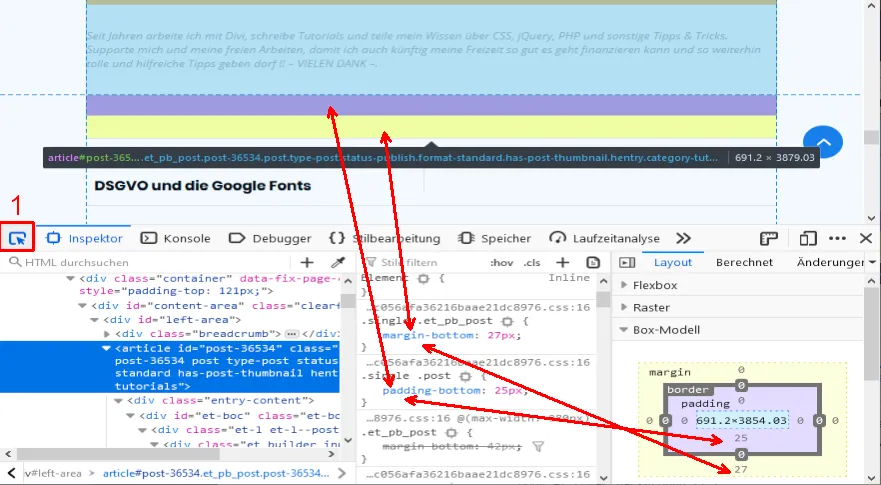Image resolution: width=881 pixels, height=485 pixels.
Task: Highlight elements matching .single .et_pb_post selector
Action: click(x=507, y=321)
